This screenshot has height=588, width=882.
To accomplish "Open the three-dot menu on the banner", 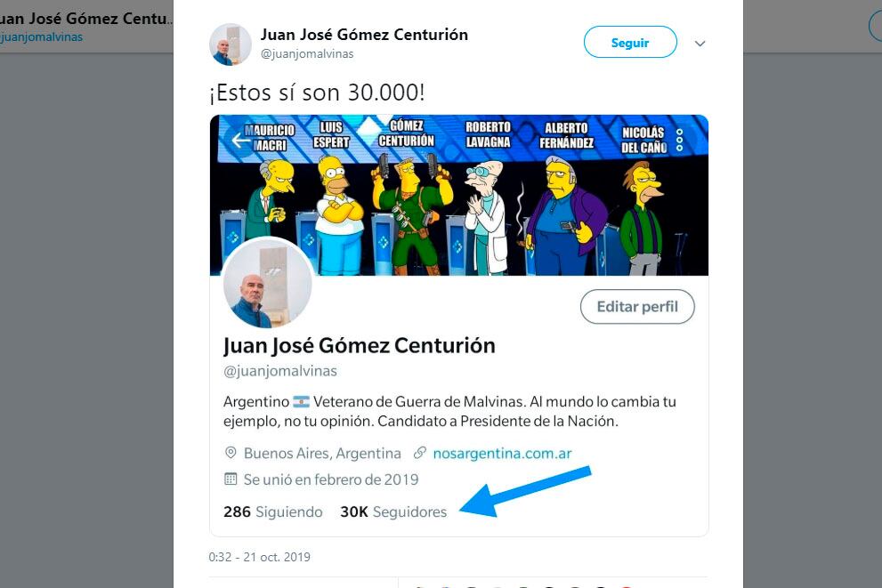I will click(x=680, y=141).
